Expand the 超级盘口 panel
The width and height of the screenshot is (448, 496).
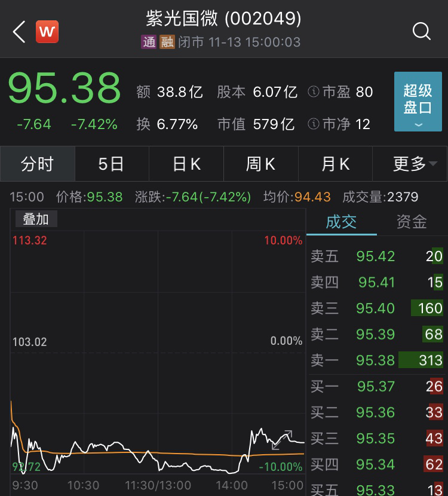pos(418,102)
